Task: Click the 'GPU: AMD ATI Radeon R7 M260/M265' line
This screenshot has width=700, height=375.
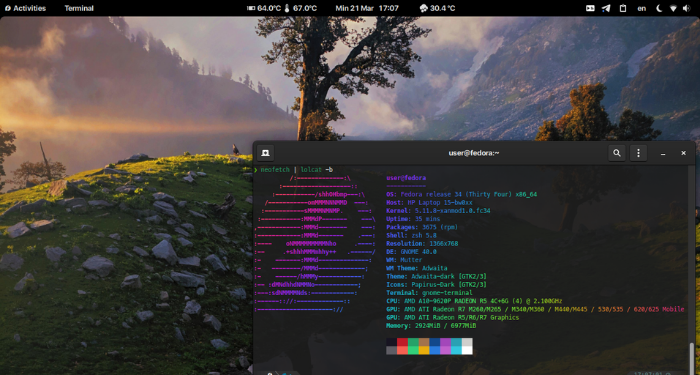Action: pos(535,309)
